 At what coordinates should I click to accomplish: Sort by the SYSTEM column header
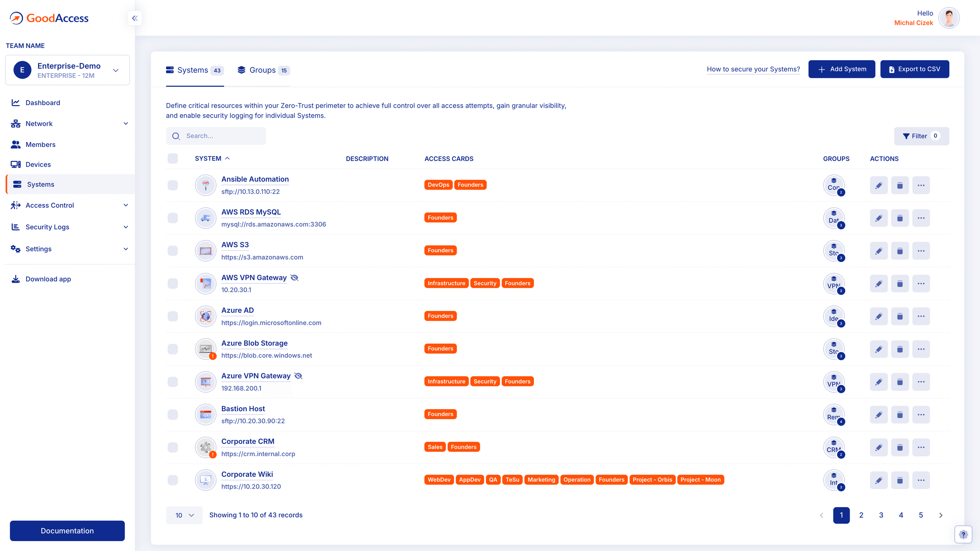tap(212, 158)
